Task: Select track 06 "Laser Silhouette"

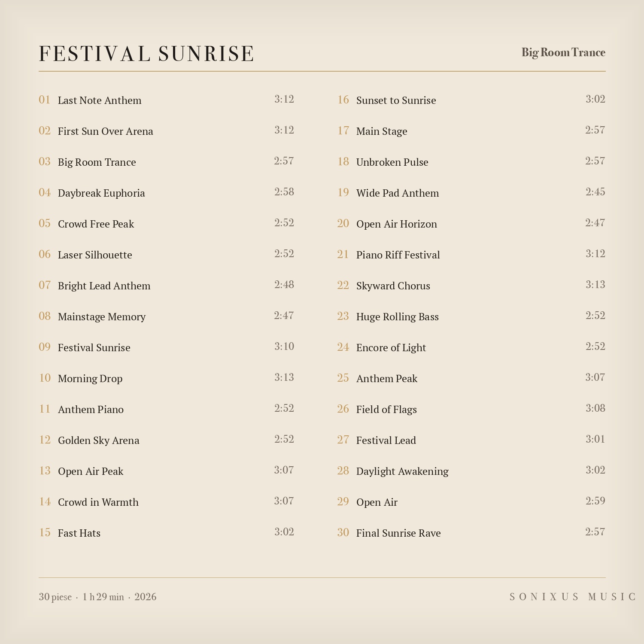Action: pyautogui.click(x=167, y=255)
